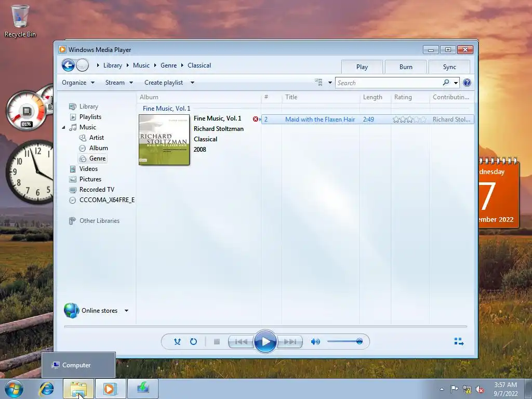Expand breadcrumb arrow before Classical
This screenshot has width=532, height=399.
[x=182, y=65]
